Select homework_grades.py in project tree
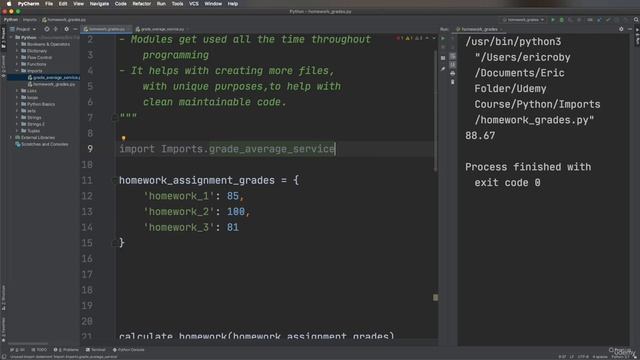 tap(51, 84)
